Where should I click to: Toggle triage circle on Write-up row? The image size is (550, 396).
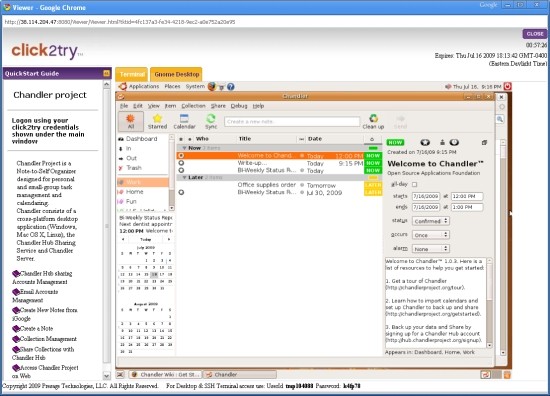click(181, 163)
